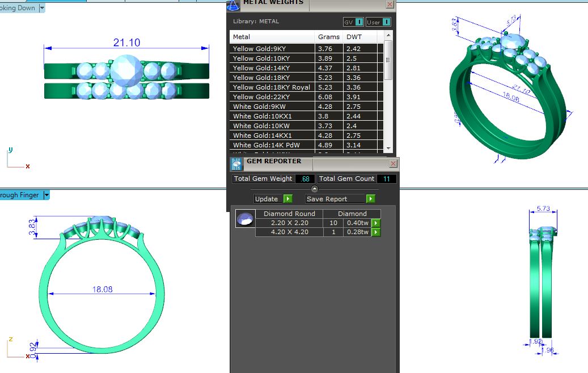Screen dimensions: 588x373
Task: Click the round diamond gem thumbnail
Action: point(245,219)
